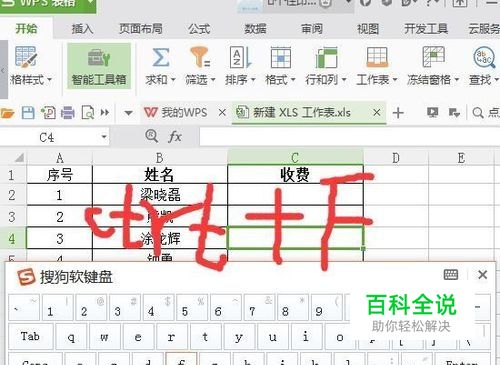Switch to the 视图 tab
This screenshot has width=500, height=365.
coord(368,29)
